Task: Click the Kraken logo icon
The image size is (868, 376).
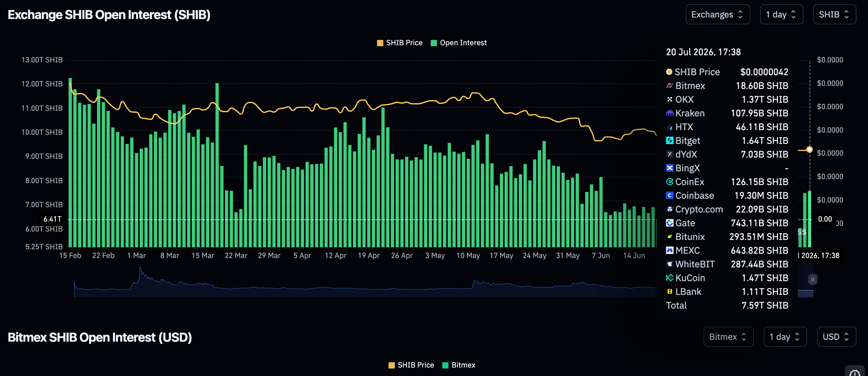Action: [669, 113]
